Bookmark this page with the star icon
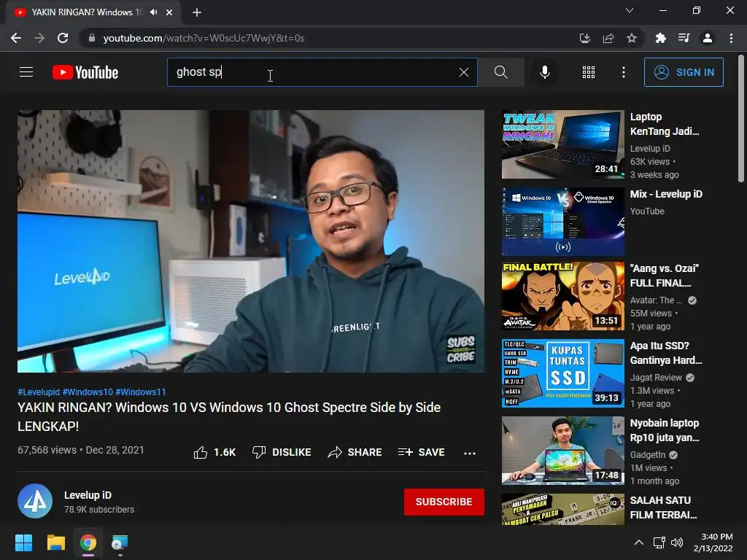The image size is (747, 560). [631, 38]
